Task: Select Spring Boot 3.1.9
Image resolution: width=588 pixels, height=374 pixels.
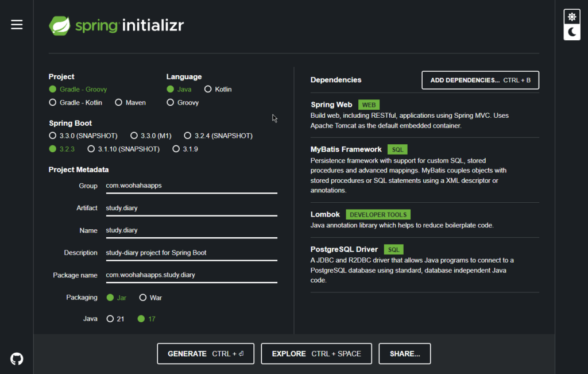Action: [x=185, y=149]
